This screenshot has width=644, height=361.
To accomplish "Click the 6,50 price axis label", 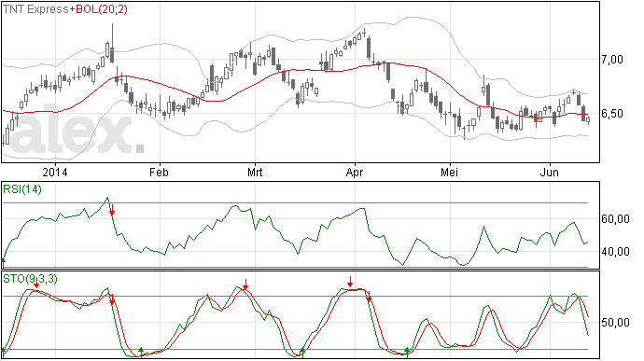I will pyautogui.click(x=612, y=114).
